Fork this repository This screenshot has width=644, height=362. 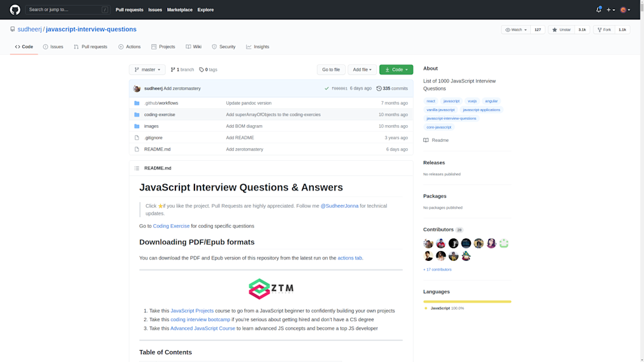tap(604, 29)
